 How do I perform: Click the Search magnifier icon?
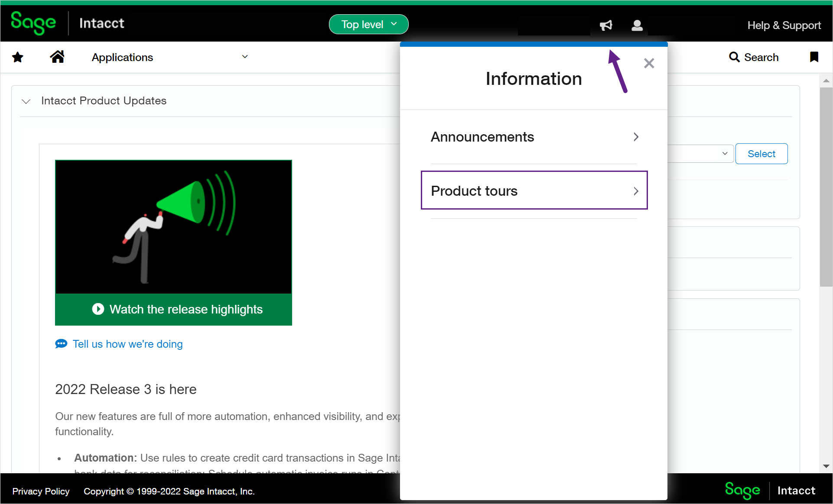pyautogui.click(x=734, y=57)
